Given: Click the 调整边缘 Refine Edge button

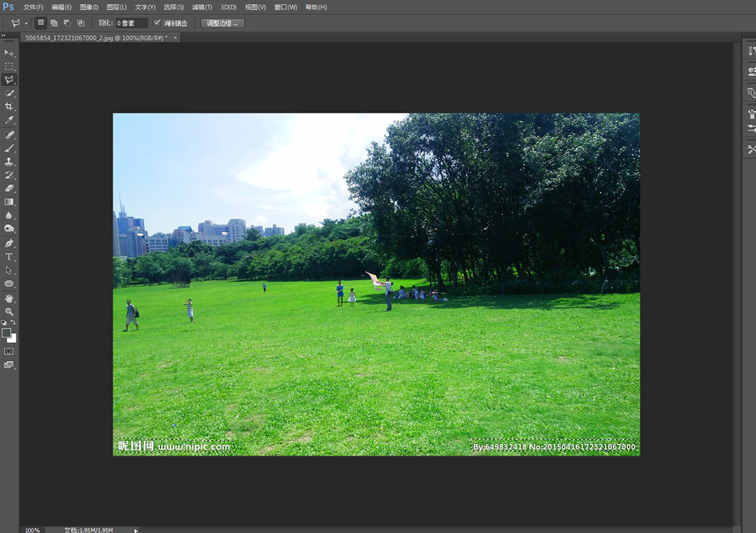Looking at the screenshot, I should click(x=223, y=23).
